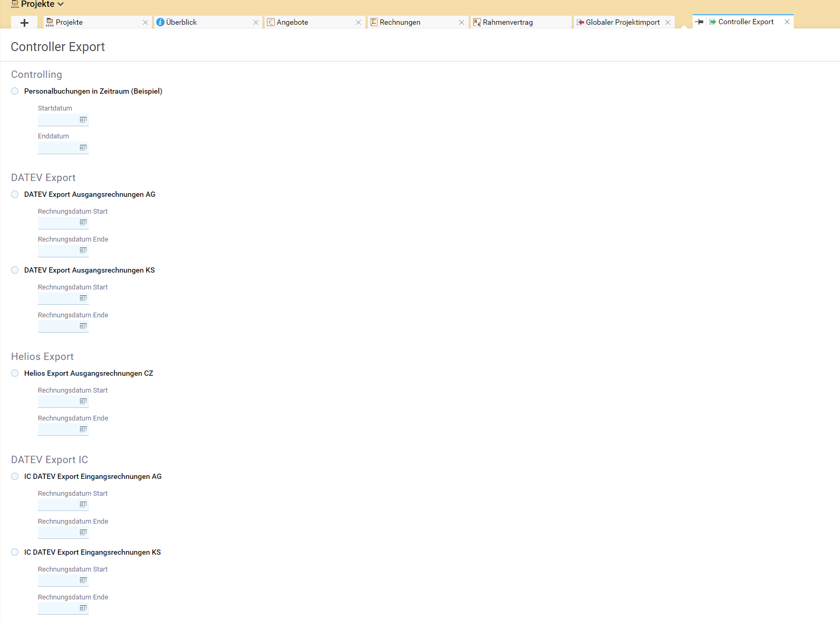Image resolution: width=840 pixels, height=621 pixels.
Task: Open the Projekte module dropdown
Action: point(38,4)
